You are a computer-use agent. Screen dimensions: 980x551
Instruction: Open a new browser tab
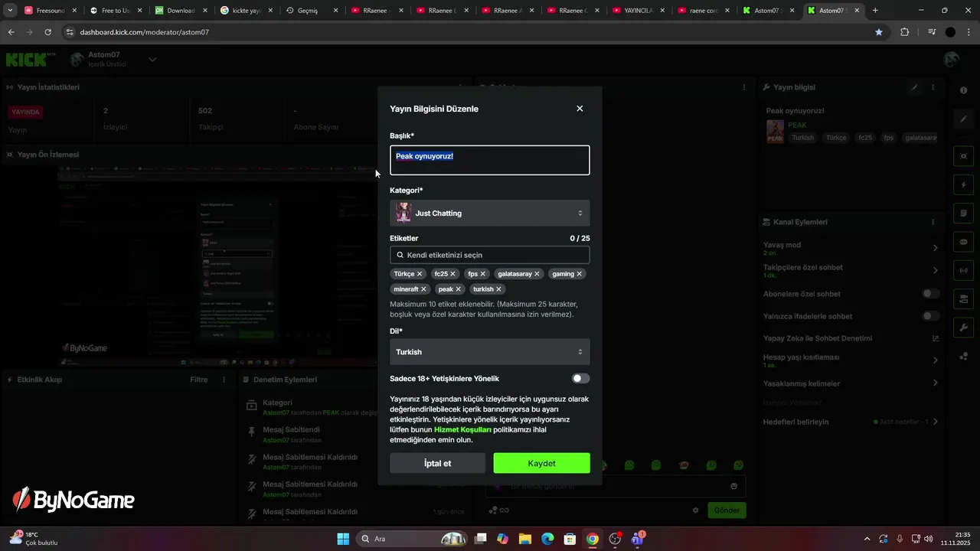coord(875,11)
